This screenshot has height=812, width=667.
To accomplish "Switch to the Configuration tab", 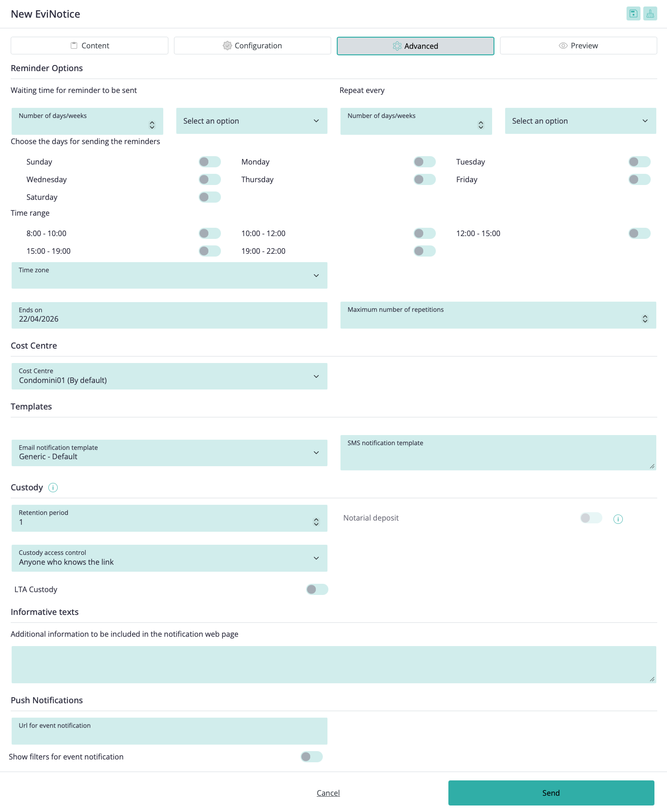I will coord(252,46).
